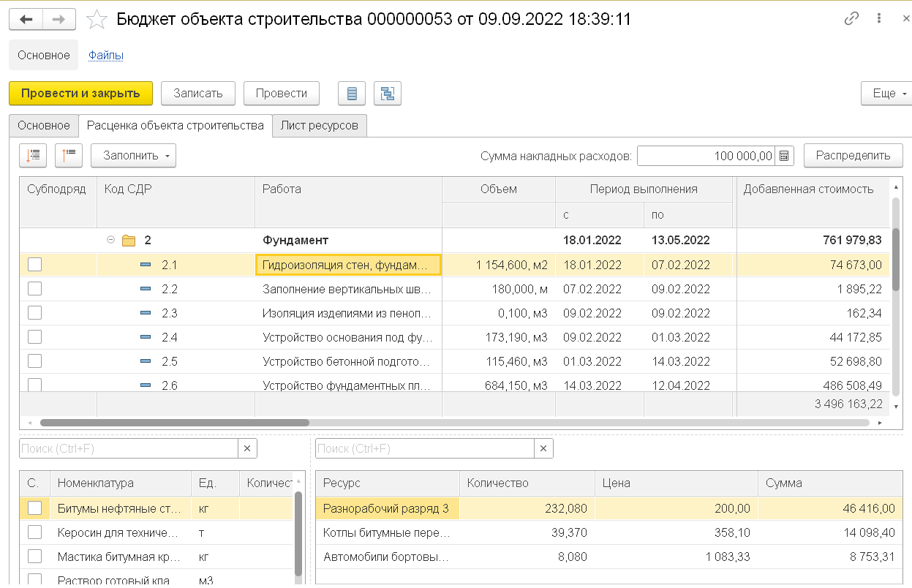The image size is (912, 588).
Task: Add document to favorites with star icon
Action: pyautogui.click(x=97, y=20)
